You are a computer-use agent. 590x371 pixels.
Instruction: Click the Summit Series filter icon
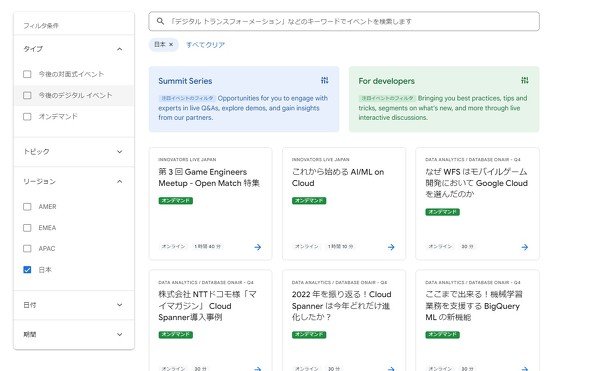click(325, 80)
